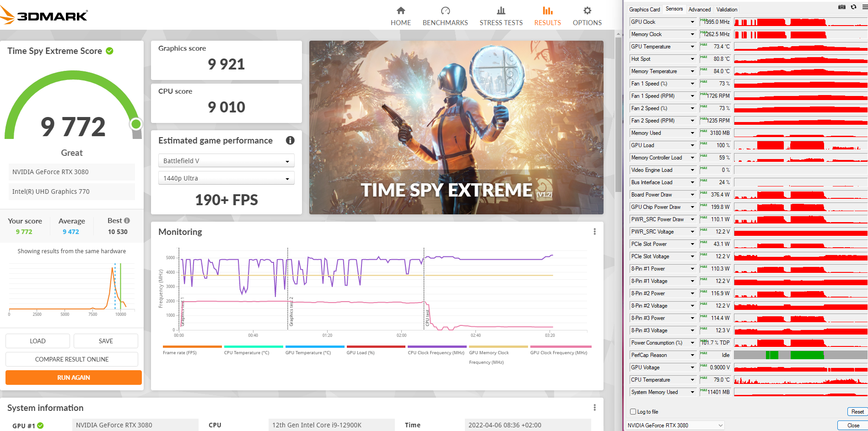The width and height of the screenshot is (868, 431).
Task: Open the GPU Load sensor dropdown
Action: click(692, 145)
